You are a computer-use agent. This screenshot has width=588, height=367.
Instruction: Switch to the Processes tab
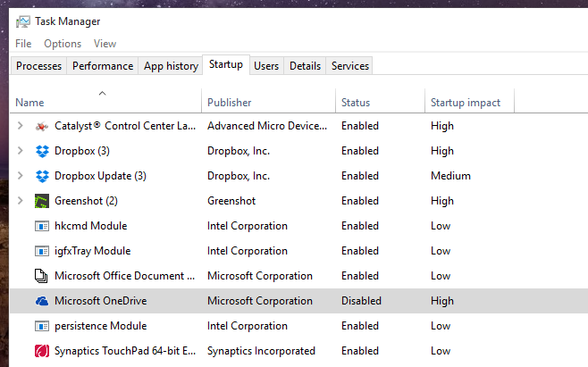pos(38,66)
